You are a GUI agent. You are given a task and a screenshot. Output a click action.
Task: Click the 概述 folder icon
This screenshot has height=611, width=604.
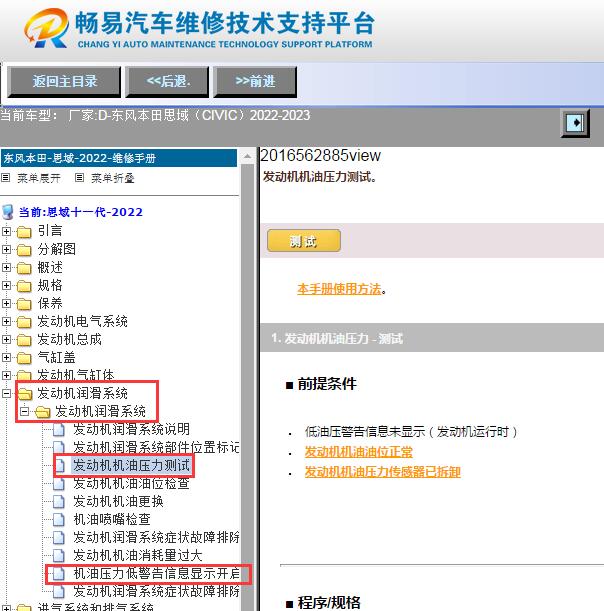(24, 268)
